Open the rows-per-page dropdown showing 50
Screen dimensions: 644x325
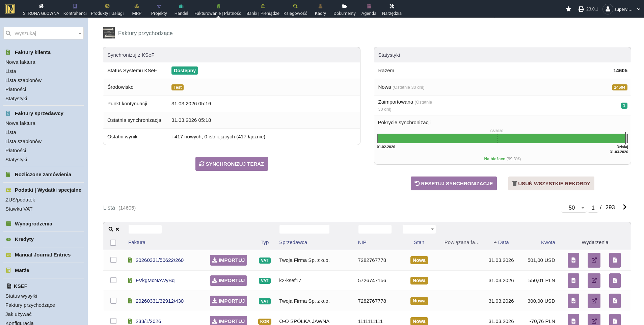[574, 208]
